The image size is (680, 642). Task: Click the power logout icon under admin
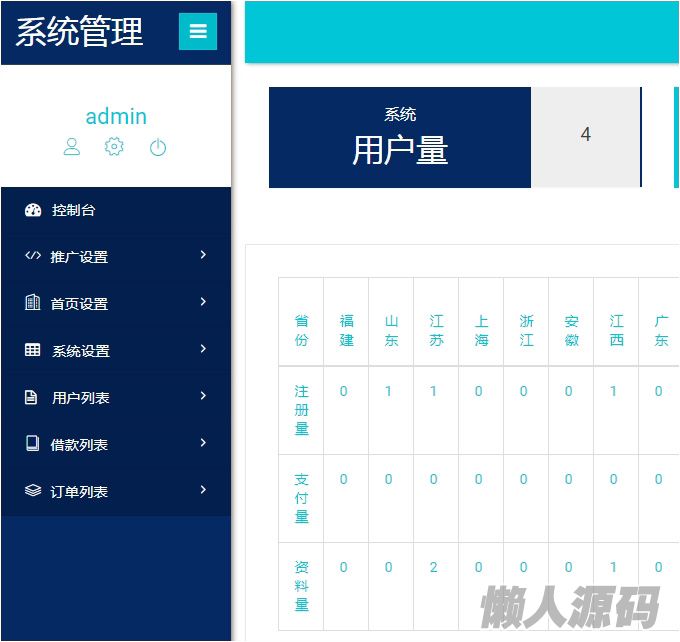tap(158, 147)
